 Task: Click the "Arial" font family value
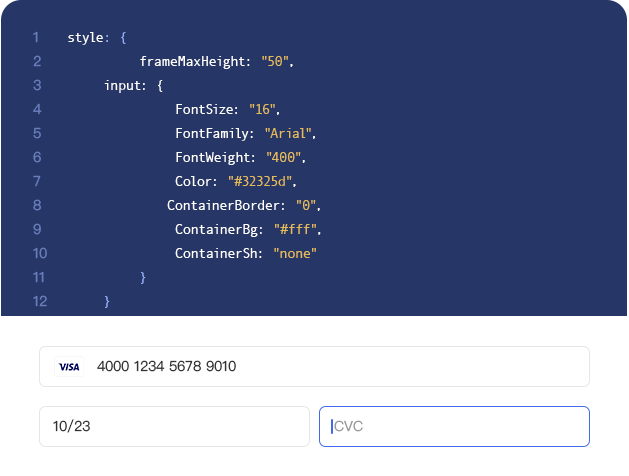pos(289,134)
